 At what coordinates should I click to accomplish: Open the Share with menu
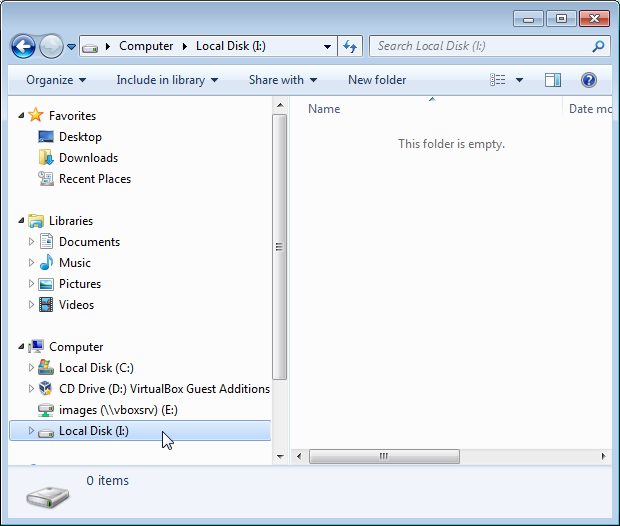click(283, 80)
